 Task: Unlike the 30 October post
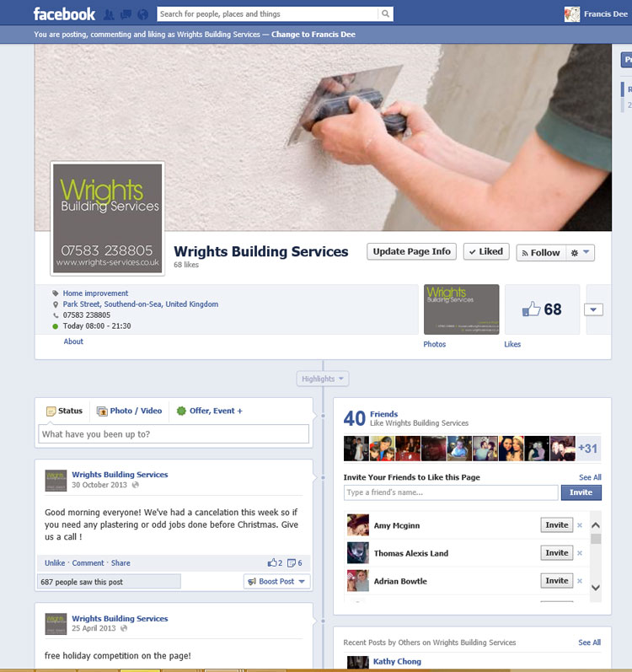coord(55,562)
